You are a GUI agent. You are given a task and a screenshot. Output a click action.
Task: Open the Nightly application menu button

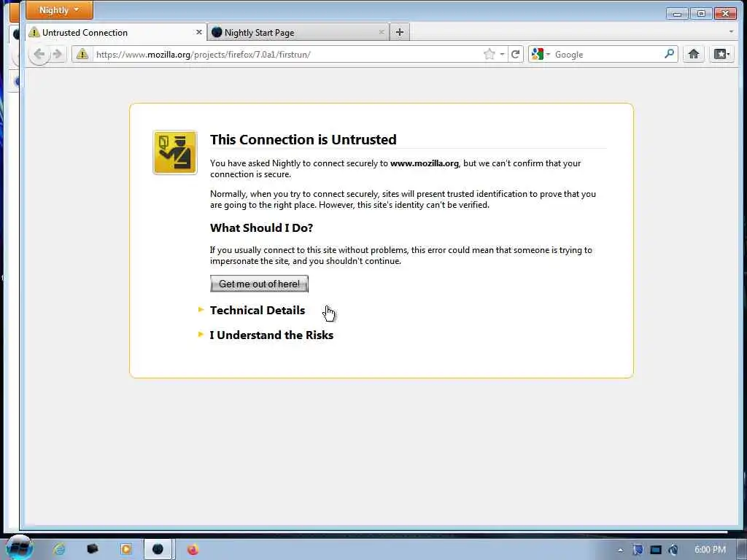click(59, 10)
